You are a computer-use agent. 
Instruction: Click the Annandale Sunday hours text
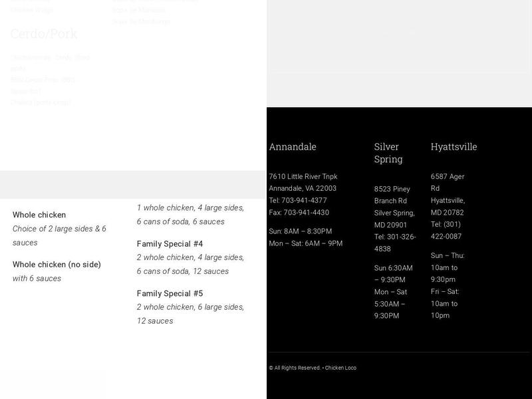pos(300,231)
